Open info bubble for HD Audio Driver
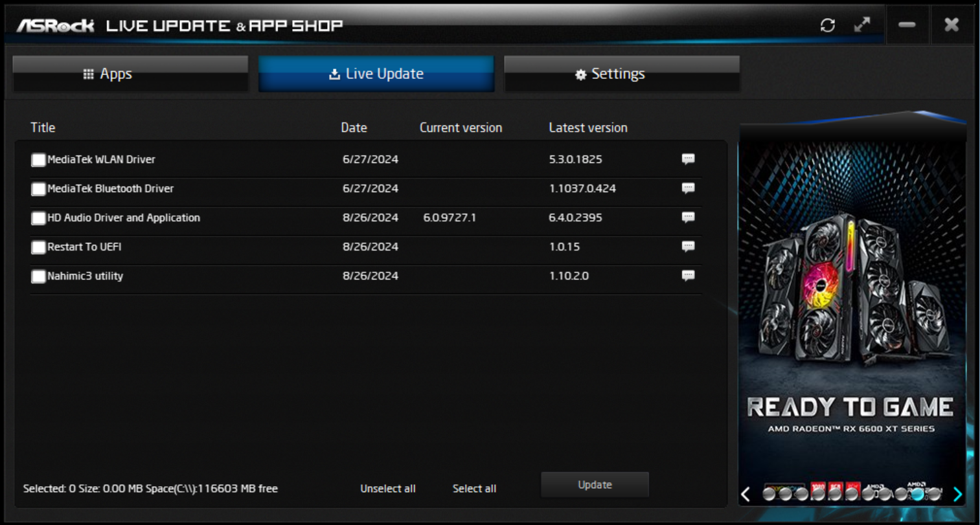The image size is (980, 525). point(688,218)
